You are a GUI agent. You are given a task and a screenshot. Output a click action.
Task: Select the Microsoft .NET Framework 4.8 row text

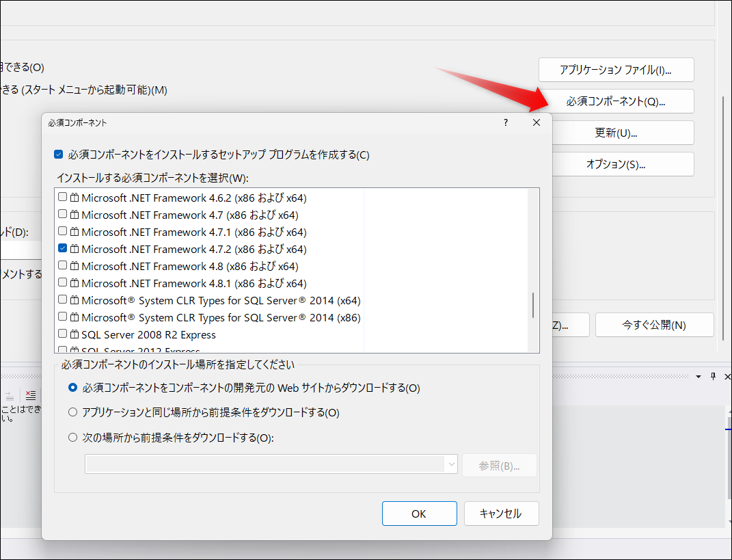pyautogui.click(x=190, y=266)
